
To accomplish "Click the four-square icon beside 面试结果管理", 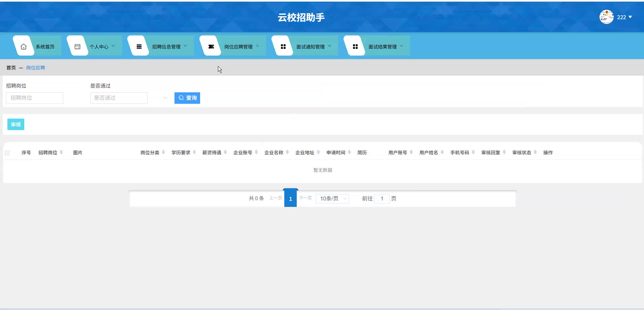I will (x=355, y=47).
